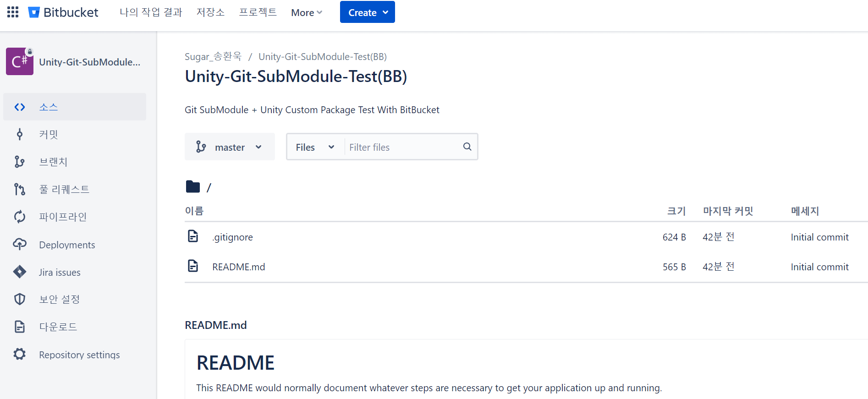Open 다운로드 in the sidebar
This screenshot has width=868, height=399.
(x=75, y=327)
